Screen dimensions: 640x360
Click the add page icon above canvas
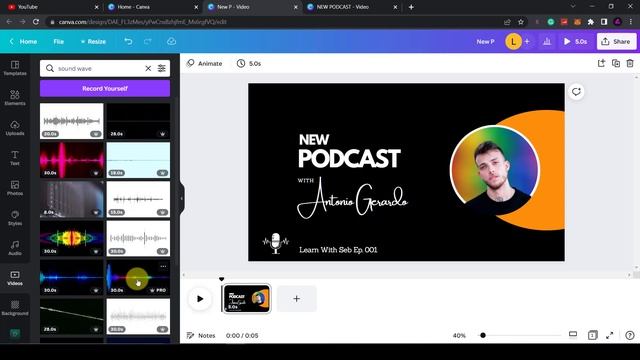[x=601, y=63]
